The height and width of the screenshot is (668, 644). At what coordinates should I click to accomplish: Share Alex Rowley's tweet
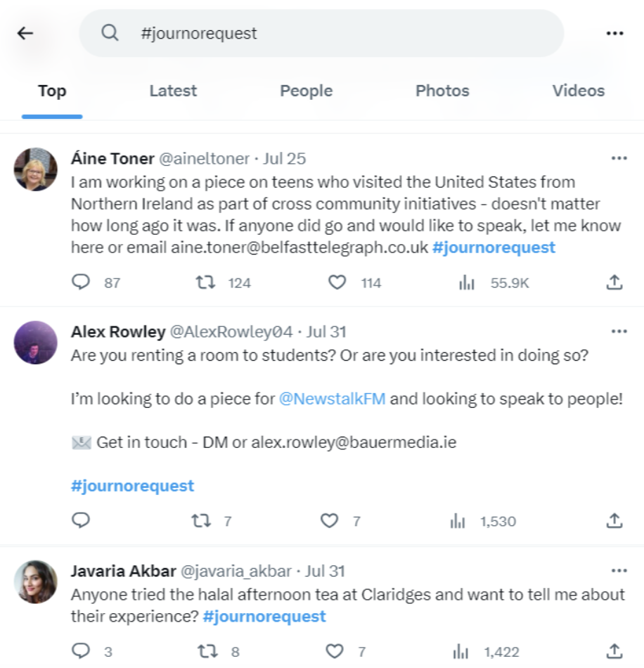click(614, 520)
